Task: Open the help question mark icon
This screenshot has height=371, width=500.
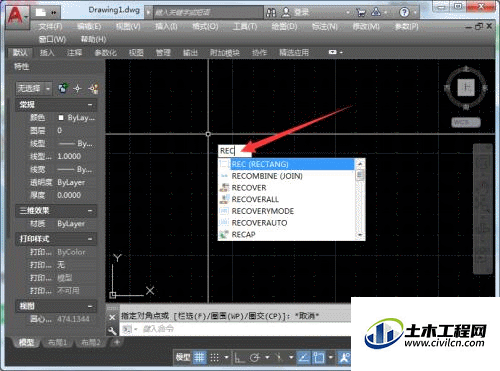Action: pos(404,13)
